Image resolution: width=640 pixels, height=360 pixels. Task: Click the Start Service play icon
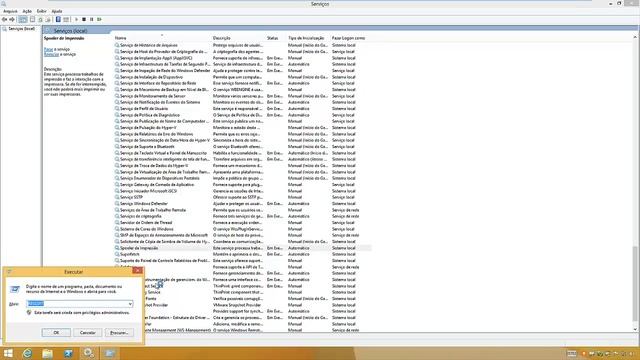(76, 19)
